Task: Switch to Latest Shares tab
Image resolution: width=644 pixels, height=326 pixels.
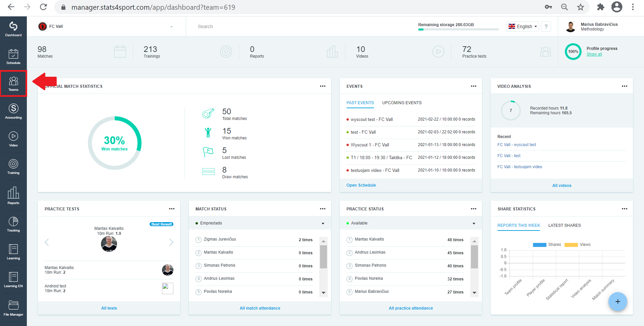Action: pos(565,225)
